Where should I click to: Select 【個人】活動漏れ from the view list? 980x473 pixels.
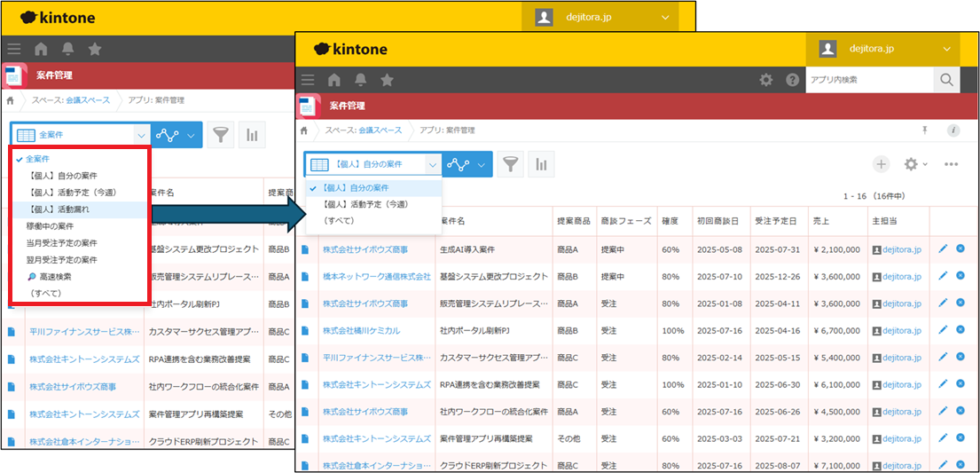pos(63,209)
